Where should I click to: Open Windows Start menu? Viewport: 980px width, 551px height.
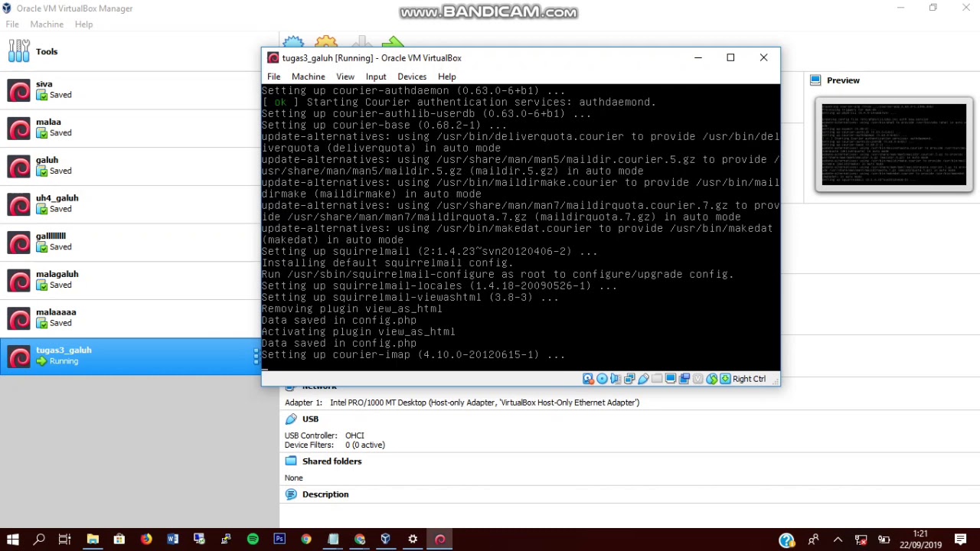pyautogui.click(x=13, y=540)
